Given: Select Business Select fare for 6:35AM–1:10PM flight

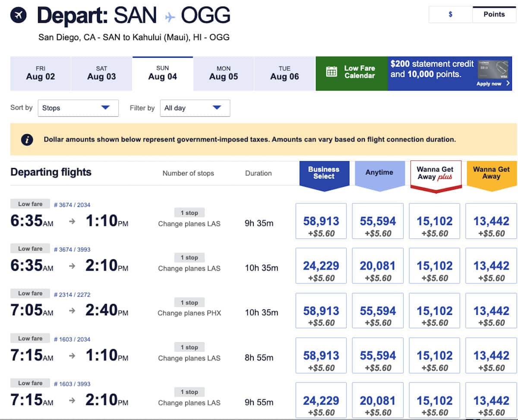Looking at the screenshot, I should [321, 221].
